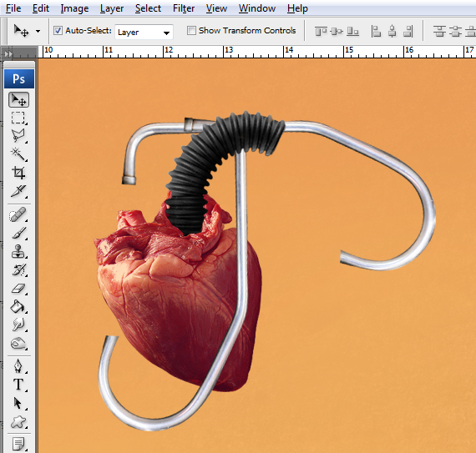
Task: Select the Eraser tool
Action: click(x=18, y=289)
